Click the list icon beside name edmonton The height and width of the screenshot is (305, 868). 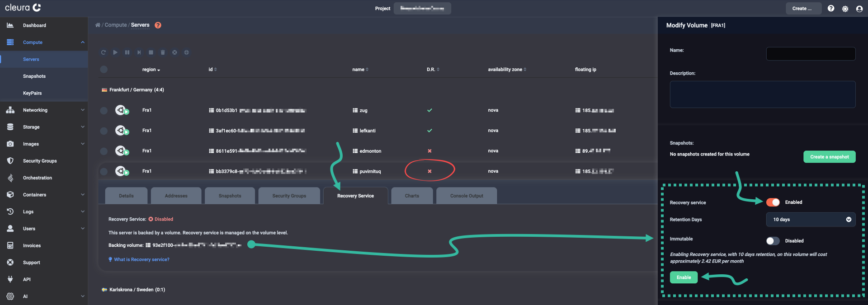point(355,151)
